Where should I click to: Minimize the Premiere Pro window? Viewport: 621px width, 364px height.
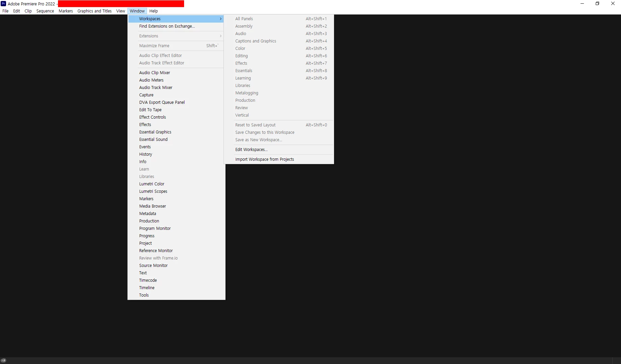tap(582, 4)
